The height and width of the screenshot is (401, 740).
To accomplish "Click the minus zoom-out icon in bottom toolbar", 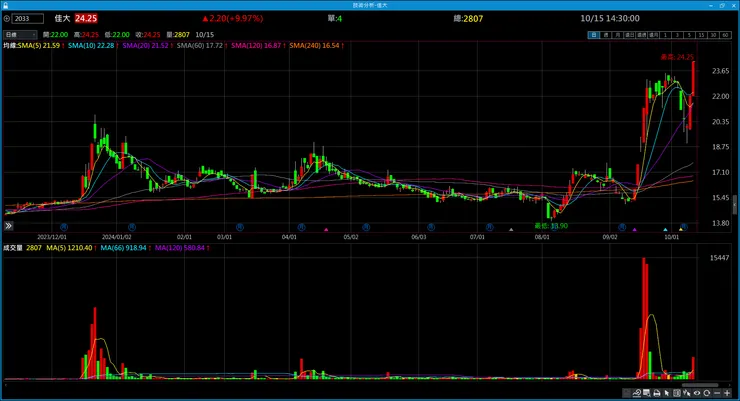I will (x=717, y=393).
